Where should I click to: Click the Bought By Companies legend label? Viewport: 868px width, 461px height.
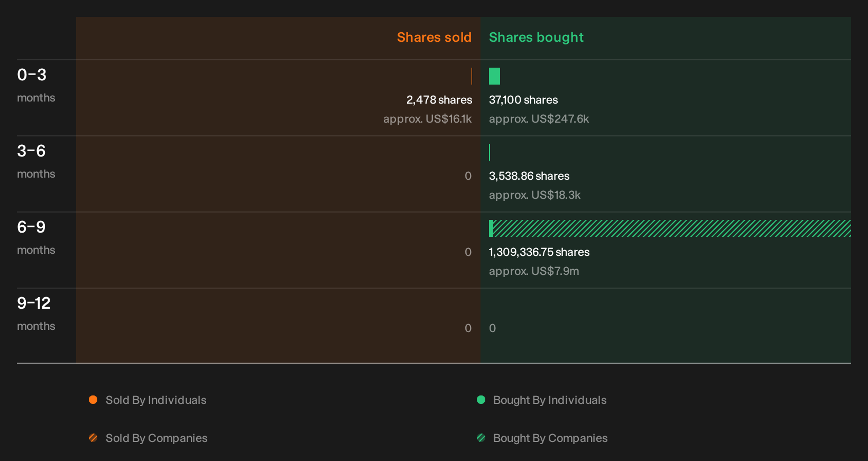pyautogui.click(x=550, y=438)
